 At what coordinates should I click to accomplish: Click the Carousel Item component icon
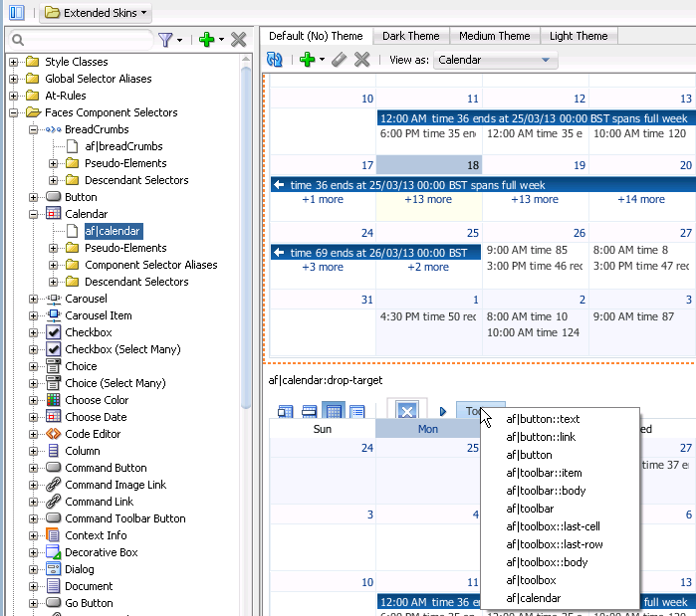53,315
